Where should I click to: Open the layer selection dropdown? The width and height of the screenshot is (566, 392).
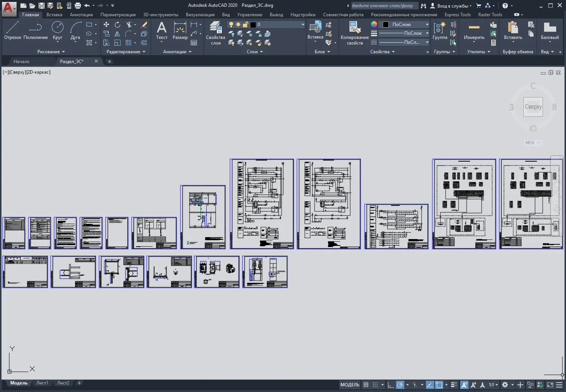[266, 25]
